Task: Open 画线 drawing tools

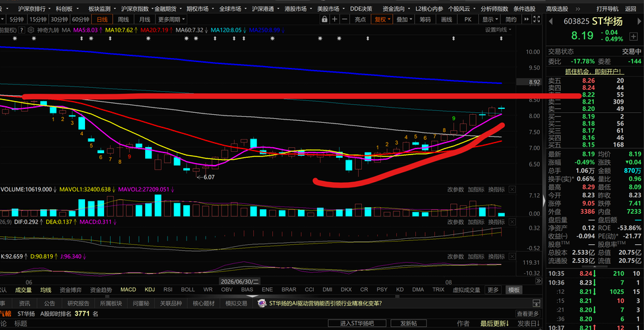Action: click(x=446, y=19)
